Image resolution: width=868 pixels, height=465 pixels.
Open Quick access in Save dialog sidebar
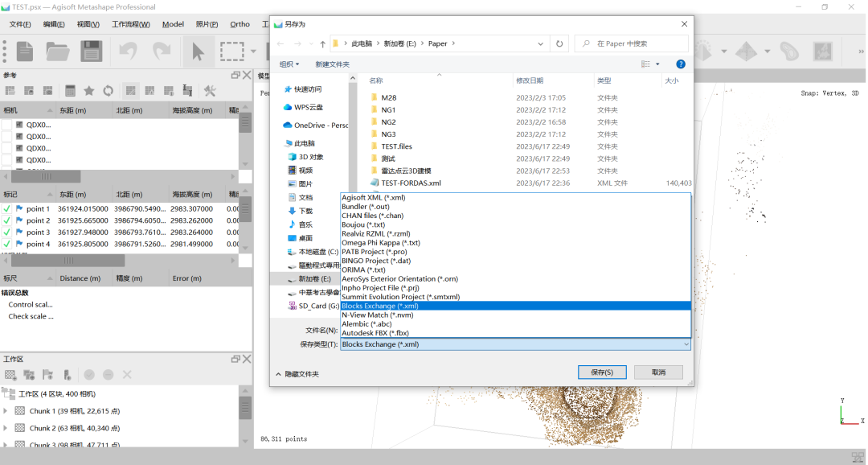pos(302,89)
